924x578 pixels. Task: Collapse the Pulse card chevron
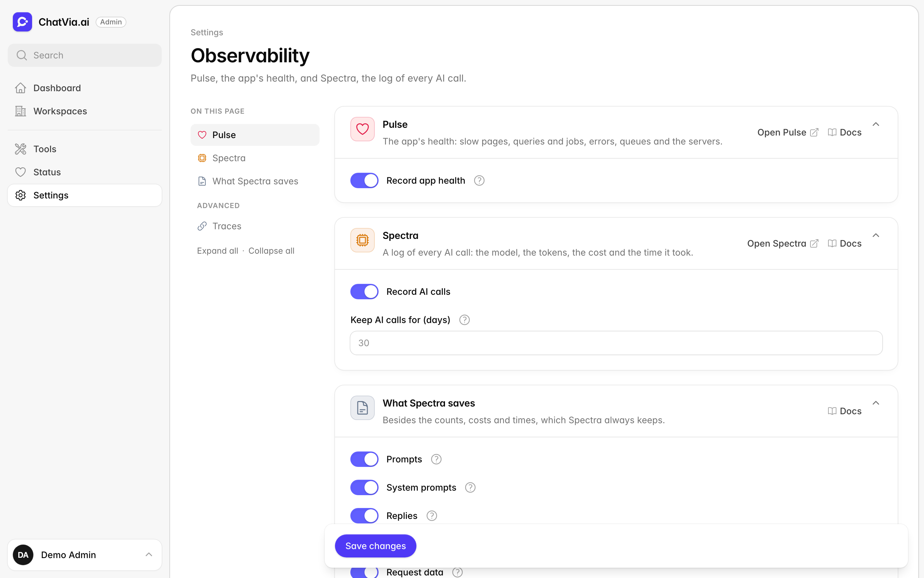tap(876, 124)
